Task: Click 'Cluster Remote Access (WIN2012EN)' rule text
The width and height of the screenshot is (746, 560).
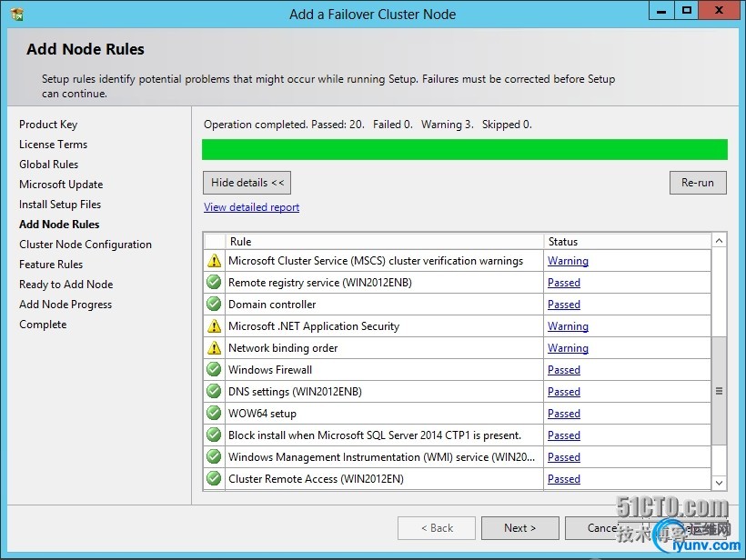Action: (x=316, y=479)
